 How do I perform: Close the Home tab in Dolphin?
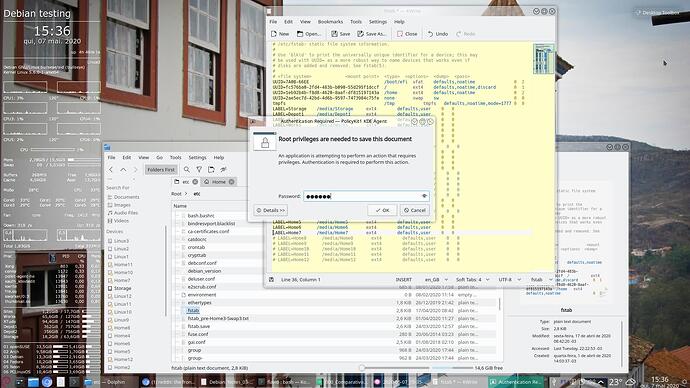tap(231, 182)
